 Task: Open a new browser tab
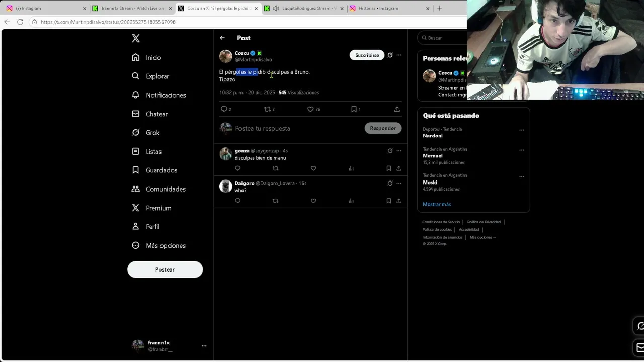439,8
